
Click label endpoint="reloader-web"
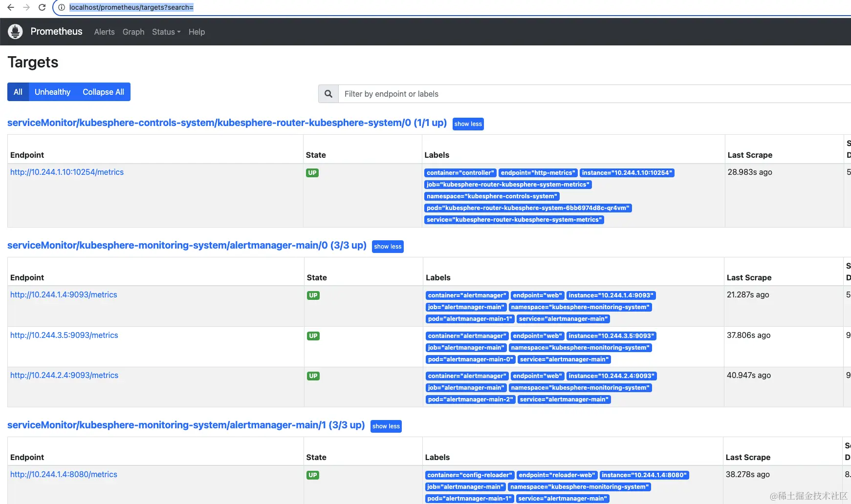click(x=557, y=475)
